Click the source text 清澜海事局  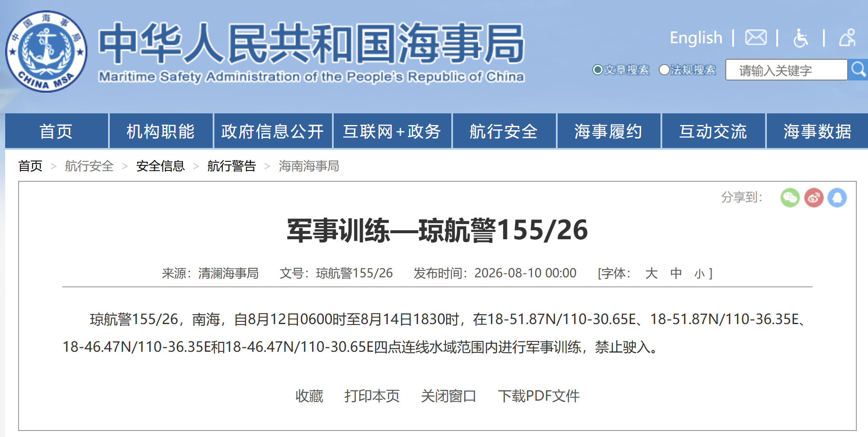point(228,273)
